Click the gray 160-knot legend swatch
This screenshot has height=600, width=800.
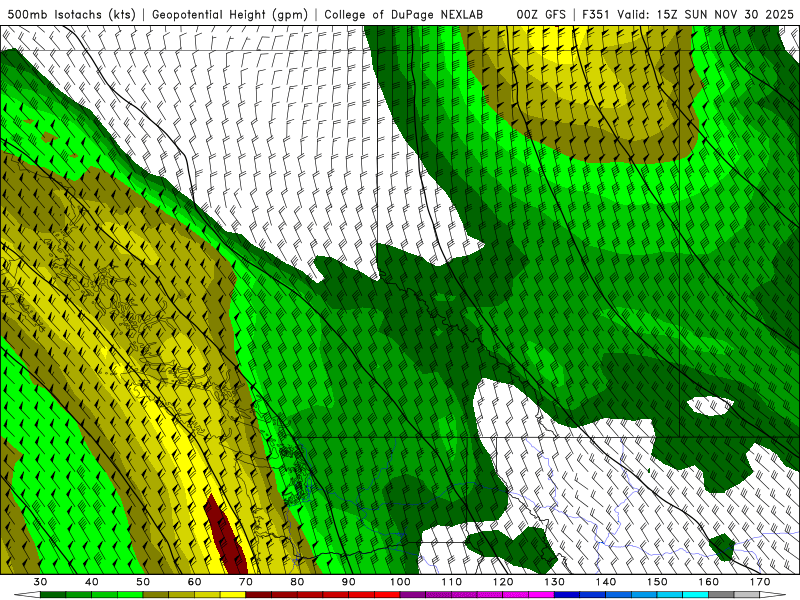(721, 595)
